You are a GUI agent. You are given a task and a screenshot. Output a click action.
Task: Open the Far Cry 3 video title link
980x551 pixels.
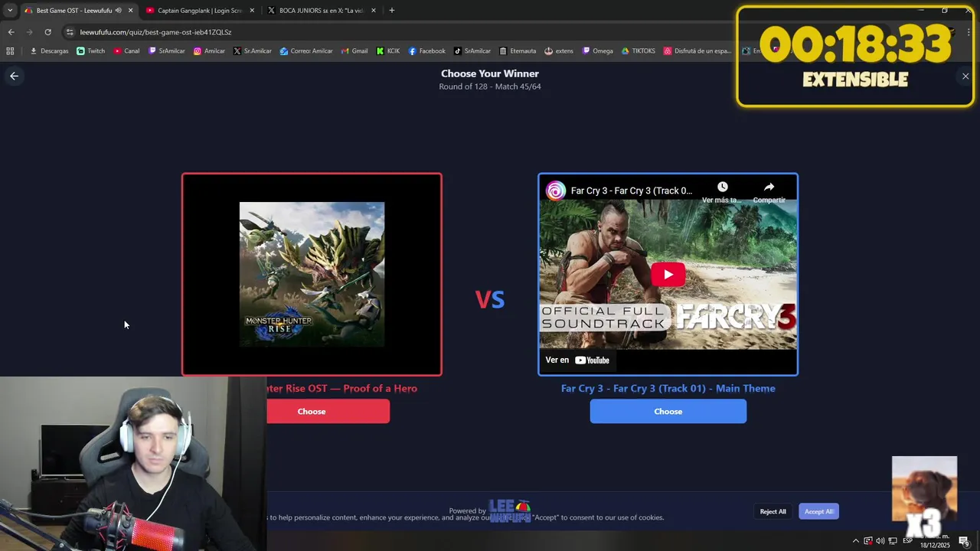pos(631,191)
